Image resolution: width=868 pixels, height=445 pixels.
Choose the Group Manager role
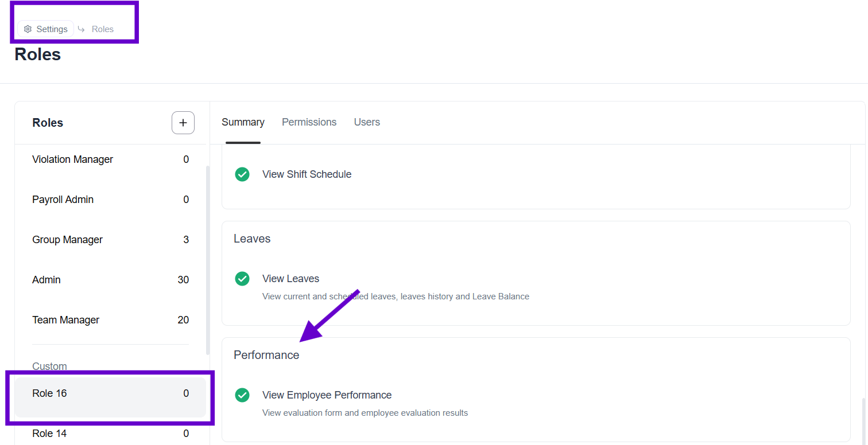(68, 240)
